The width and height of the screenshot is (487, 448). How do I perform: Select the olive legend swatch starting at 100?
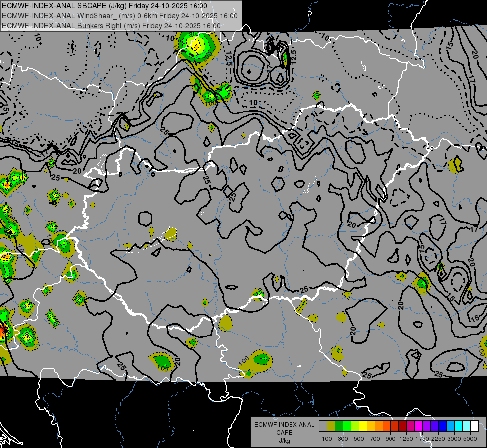click(x=331, y=426)
